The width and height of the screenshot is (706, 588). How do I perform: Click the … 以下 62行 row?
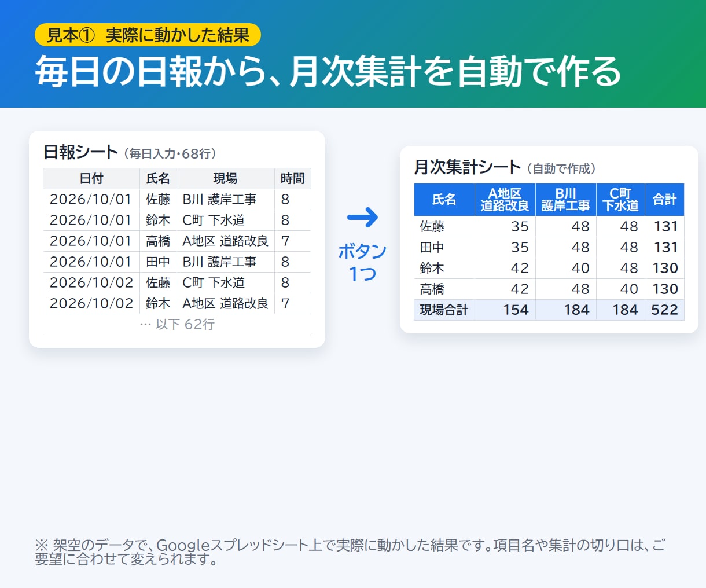tap(177, 324)
